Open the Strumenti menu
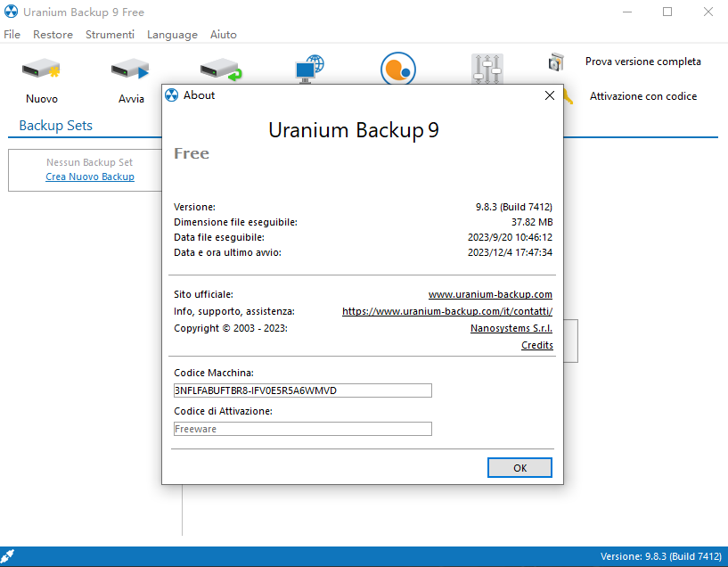Viewport: 728px width, 567px height. click(110, 35)
